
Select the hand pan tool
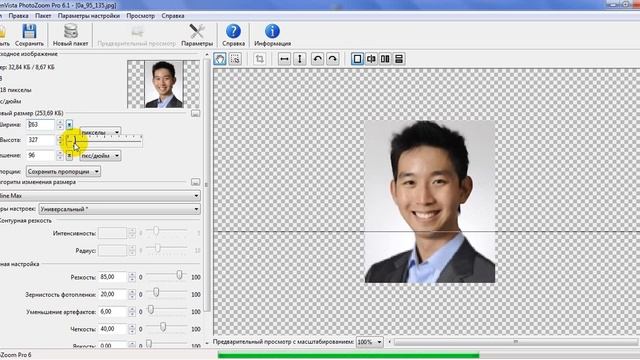click(220, 59)
